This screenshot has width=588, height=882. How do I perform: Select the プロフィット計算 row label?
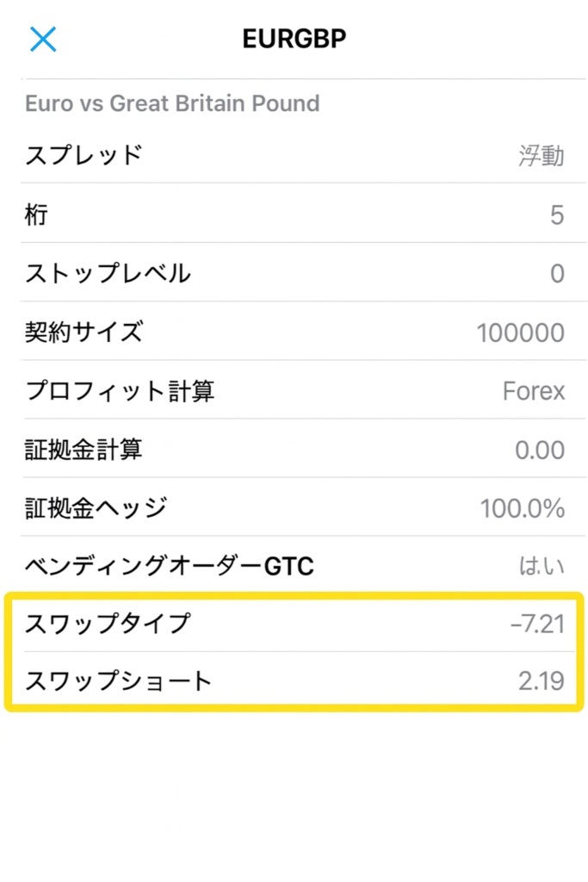click(x=120, y=391)
